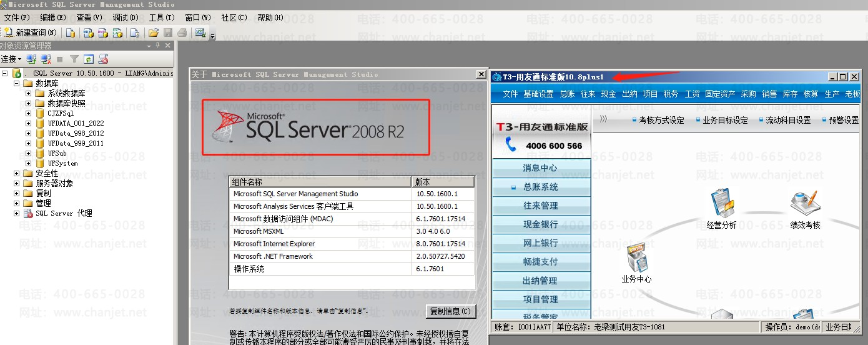The width and height of the screenshot is (868, 345).
Task: Expand the CJZFSql database node
Action: [x=29, y=113]
